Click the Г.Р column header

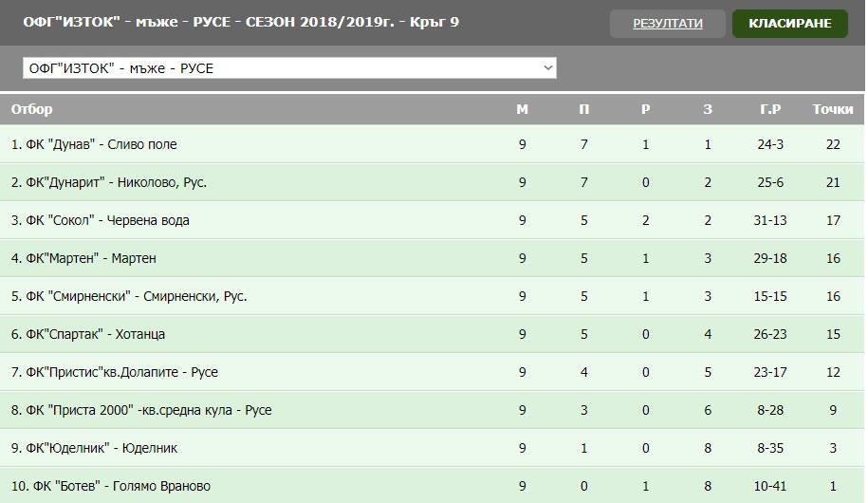pyautogui.click(x=770, y=109)
